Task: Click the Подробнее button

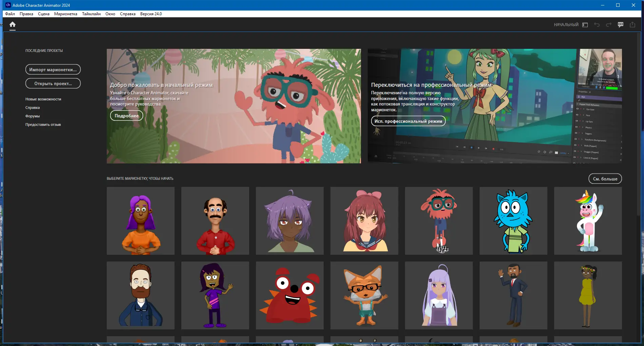Action: (126, 115)
